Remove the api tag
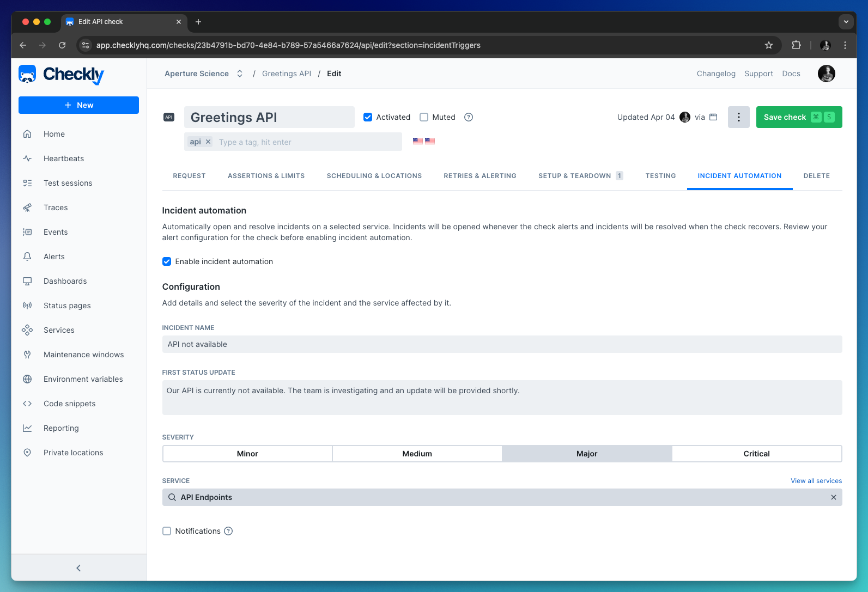Image resolution: width=868 pixels, height=592 pixels. pos(208,142)
